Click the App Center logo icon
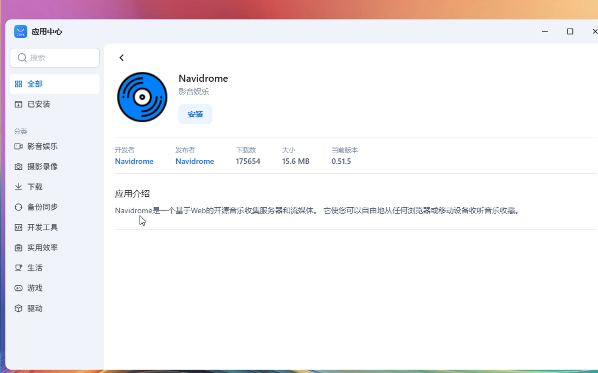Image resolution: width=598 pixels, height=373 pixels. [21, 31]
